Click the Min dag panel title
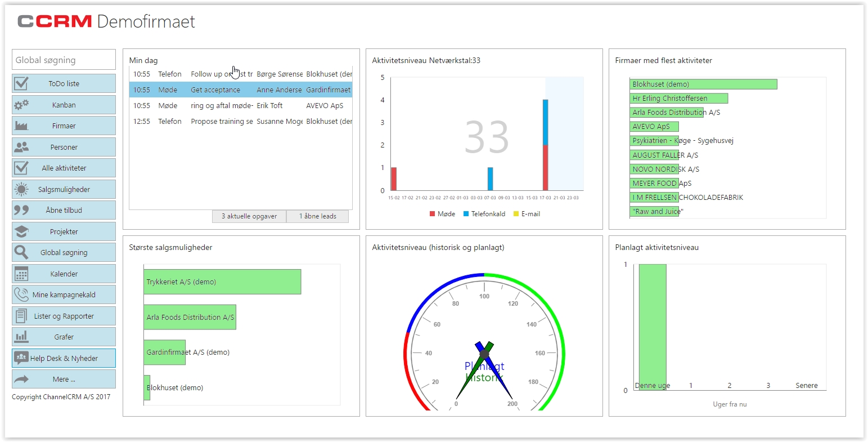 [x=143, y=60]
